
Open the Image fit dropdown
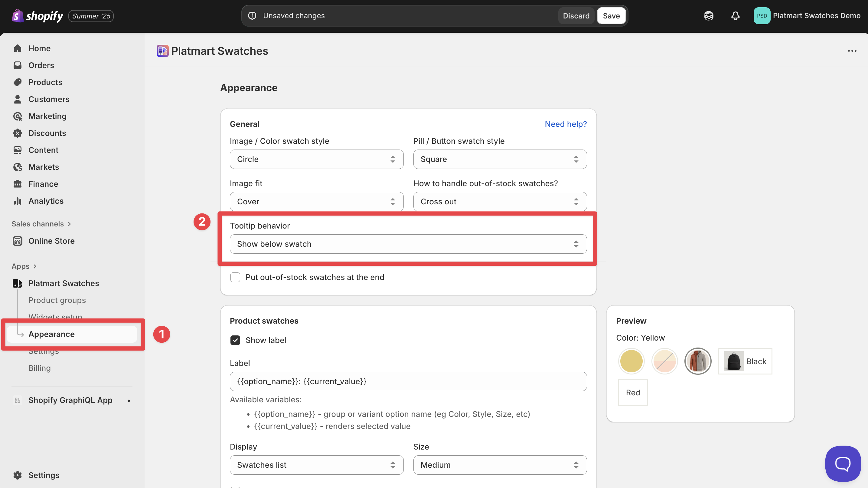[x=316, y=202]
